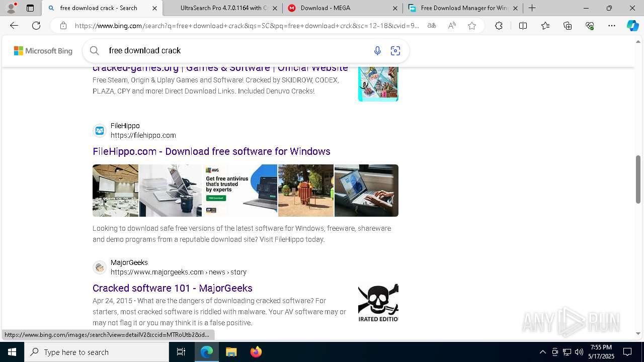View site information lock icon
The image size is (644, 362).
[x=63, y=26]
